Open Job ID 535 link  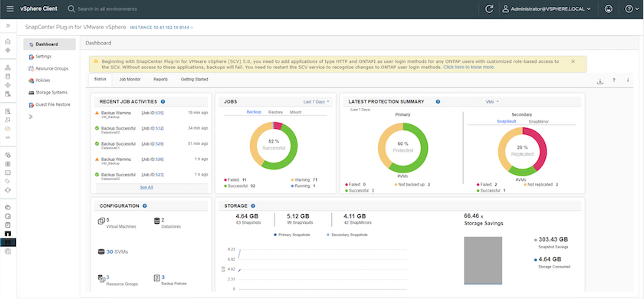tap(159, 112)
